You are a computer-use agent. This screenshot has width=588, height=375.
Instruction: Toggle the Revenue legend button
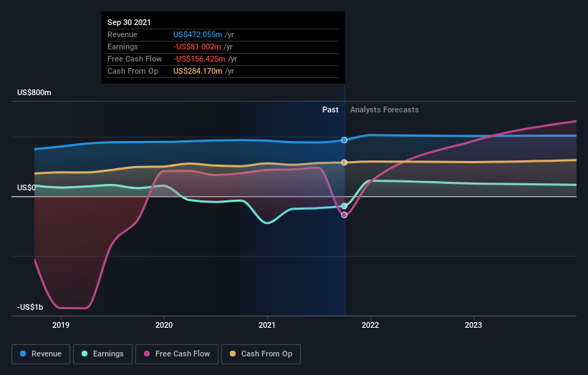(41, 354)
